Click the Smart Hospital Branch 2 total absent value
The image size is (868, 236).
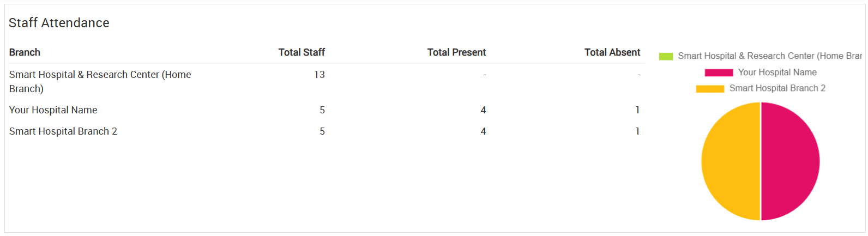(x=637, y=131)
